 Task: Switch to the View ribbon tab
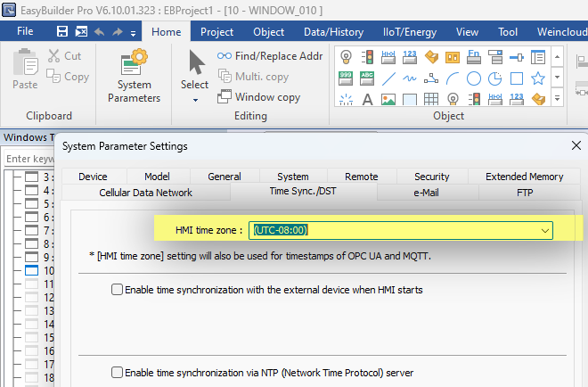[467, 32]
